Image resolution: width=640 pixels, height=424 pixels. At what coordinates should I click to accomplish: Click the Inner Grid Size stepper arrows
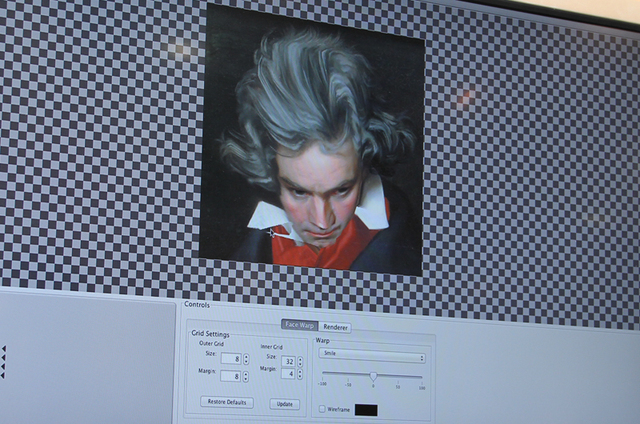point(302,361)
